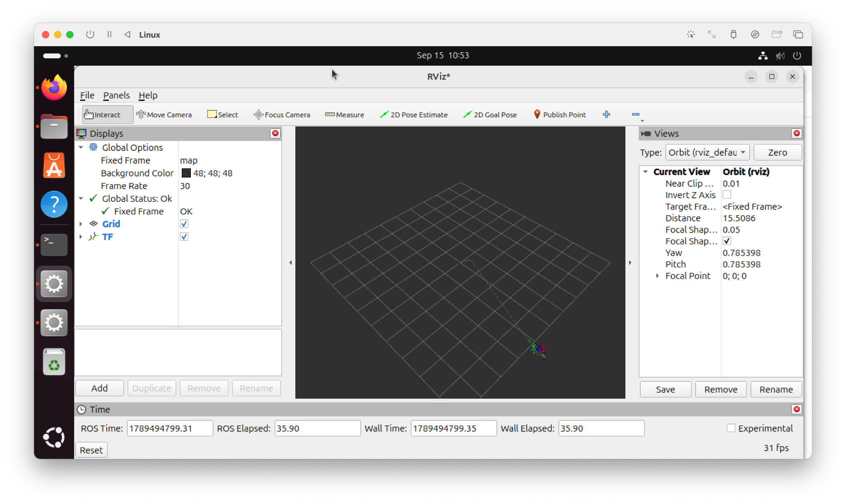Select the Interact tool
Screen dimensions: 846x504
pos(107,114)
